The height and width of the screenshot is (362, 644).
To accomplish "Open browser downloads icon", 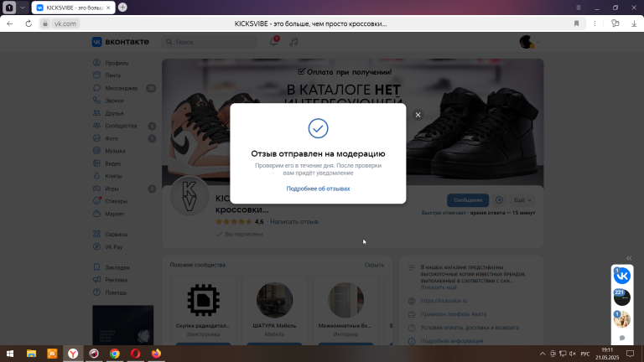I will (x=634, y=23).
